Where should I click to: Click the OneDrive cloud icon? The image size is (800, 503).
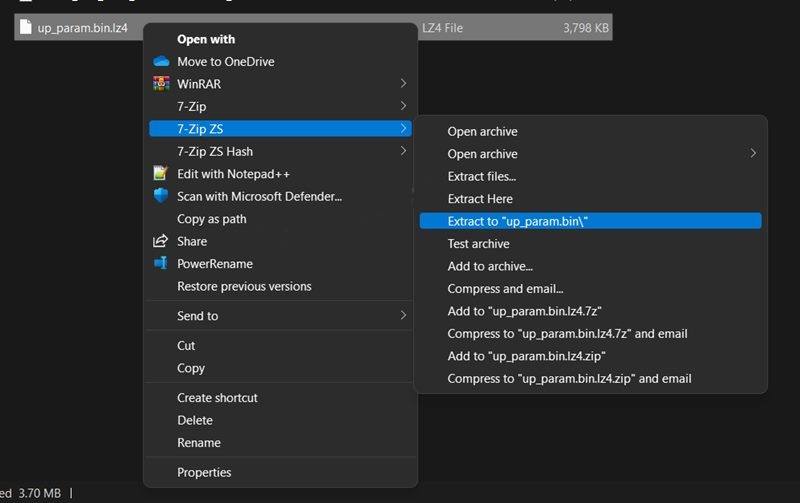161,62
